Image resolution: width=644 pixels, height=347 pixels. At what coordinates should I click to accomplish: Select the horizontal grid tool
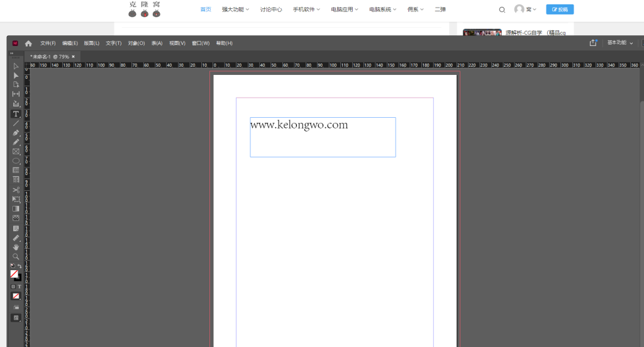point(16,170)
